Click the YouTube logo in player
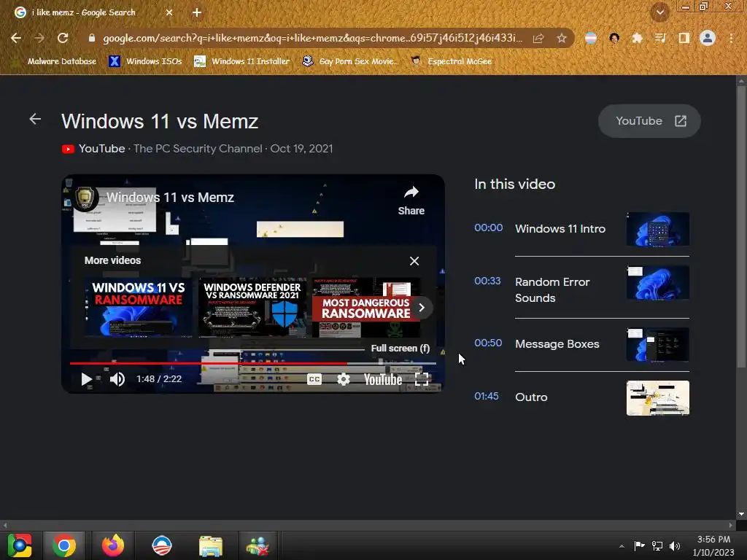Viewport: 747px width, 560px height. point(383,379)
